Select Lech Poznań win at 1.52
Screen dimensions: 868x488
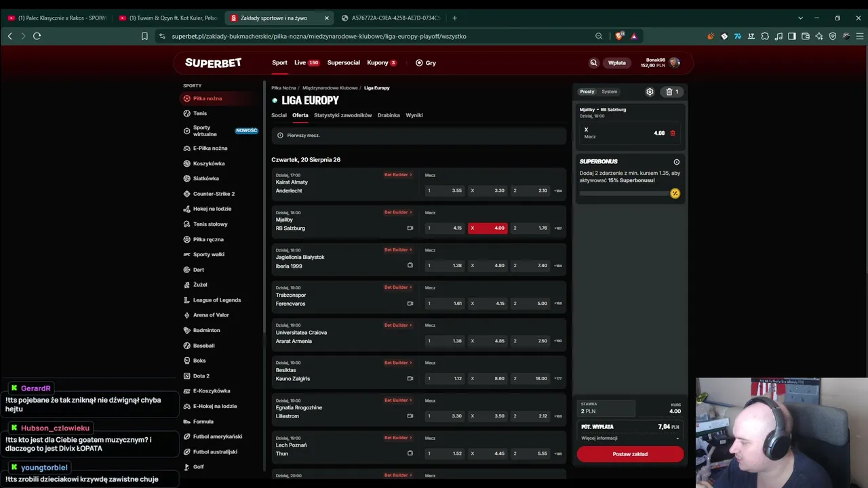(444, 453)
